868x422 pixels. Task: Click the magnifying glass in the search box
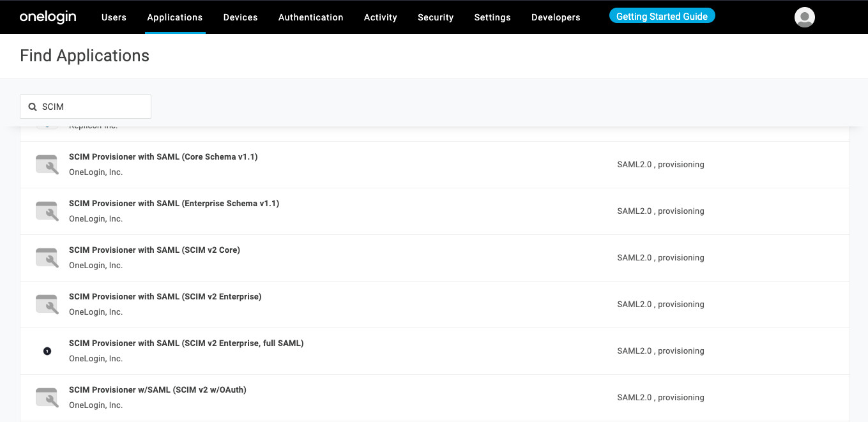33,106
